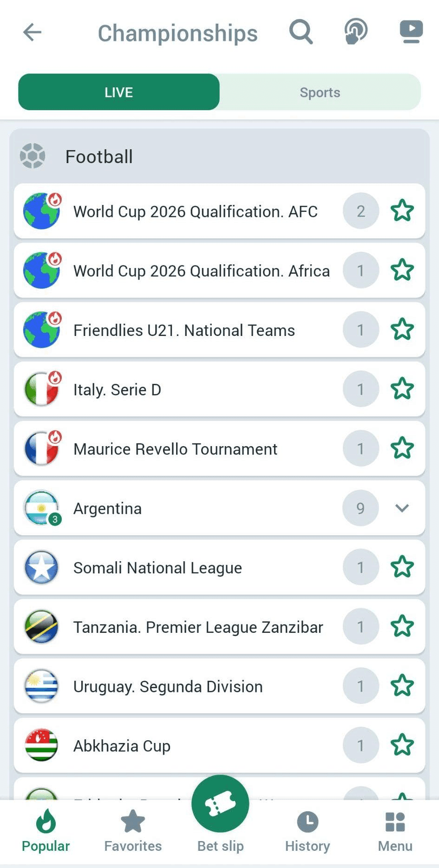
Task: Open the History clock icon
Action: coord(308,831)
